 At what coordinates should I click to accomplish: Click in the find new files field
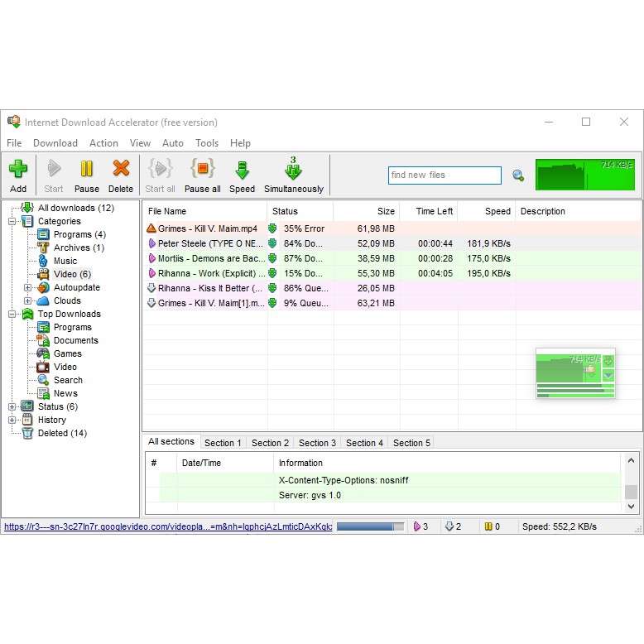[x=445, y=175]
